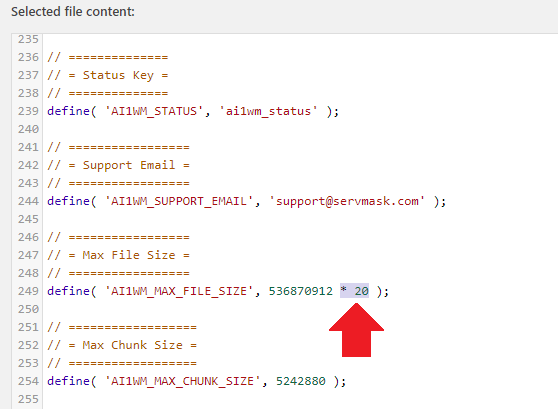Click 'AI1WM_STATUS' constant on line 239

(154, 111)
